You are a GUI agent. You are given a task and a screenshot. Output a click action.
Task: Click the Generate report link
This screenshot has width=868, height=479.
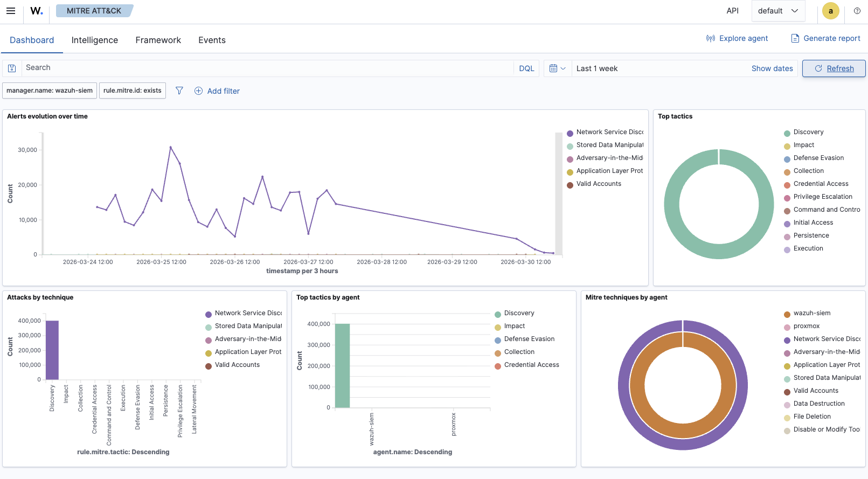[832, 38]
